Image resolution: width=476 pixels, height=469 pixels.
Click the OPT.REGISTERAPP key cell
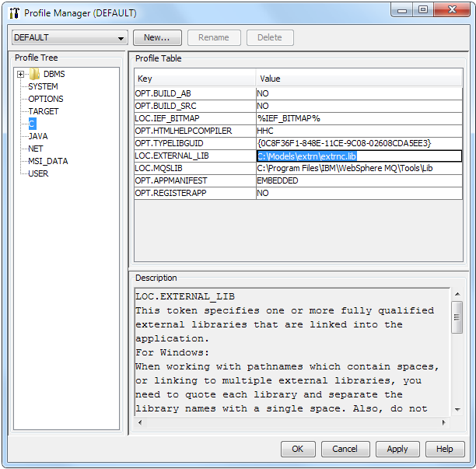(195, 193)
